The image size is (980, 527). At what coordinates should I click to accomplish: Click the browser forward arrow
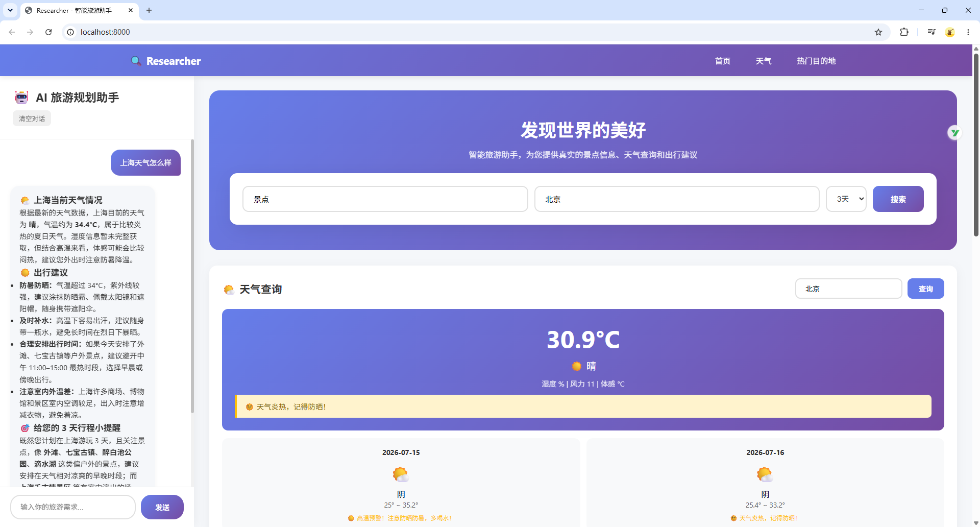30,32
